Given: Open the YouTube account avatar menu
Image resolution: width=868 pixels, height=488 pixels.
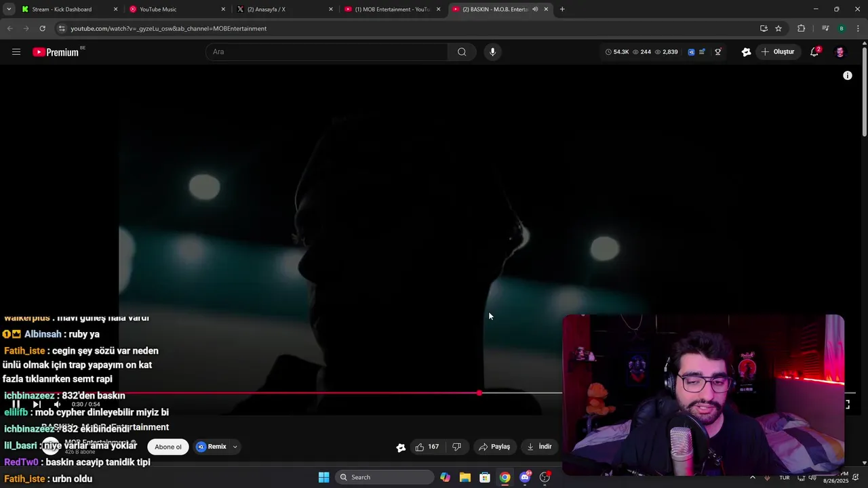Looking at the screenshot, I should pyautogui.click(x=840, y=52).
